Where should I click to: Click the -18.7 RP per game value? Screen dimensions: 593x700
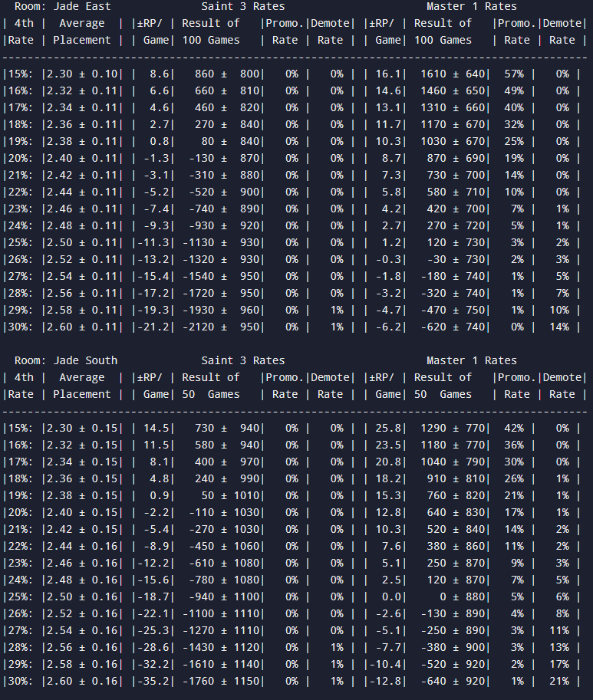pos(153,596)
